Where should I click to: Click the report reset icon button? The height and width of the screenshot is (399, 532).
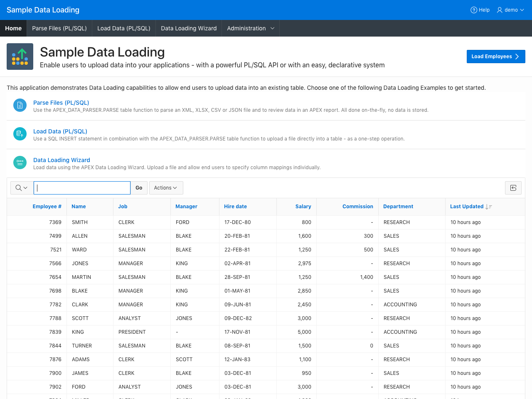513,188
